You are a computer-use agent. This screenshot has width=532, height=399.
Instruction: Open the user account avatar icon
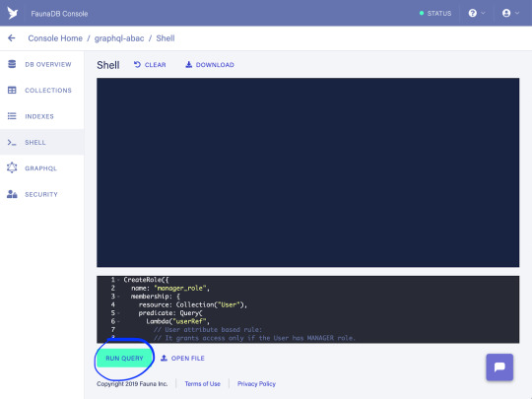point(506,13)
